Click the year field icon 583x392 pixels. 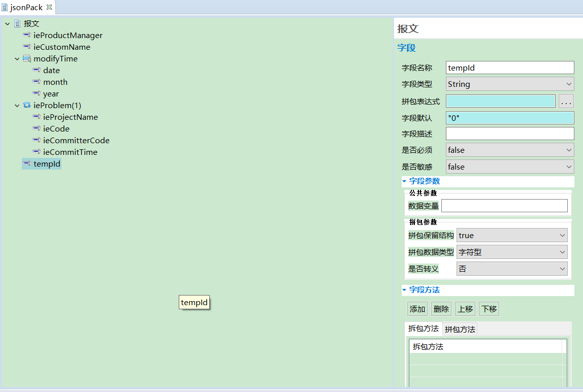coord(36,93)
